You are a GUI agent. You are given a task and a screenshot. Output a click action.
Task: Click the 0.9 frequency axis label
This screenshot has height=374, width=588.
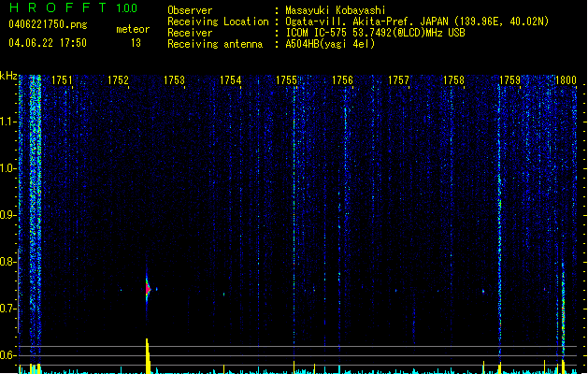click(8, 215)
